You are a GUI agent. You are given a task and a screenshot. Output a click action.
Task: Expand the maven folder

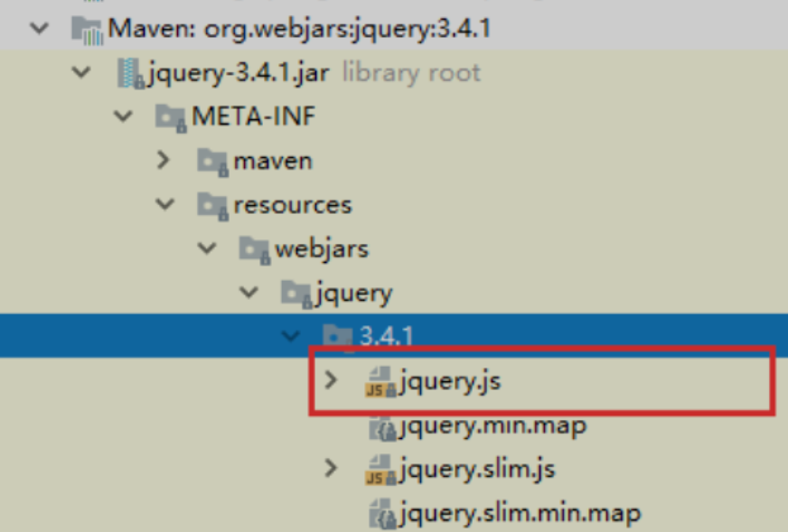[164, 160]
